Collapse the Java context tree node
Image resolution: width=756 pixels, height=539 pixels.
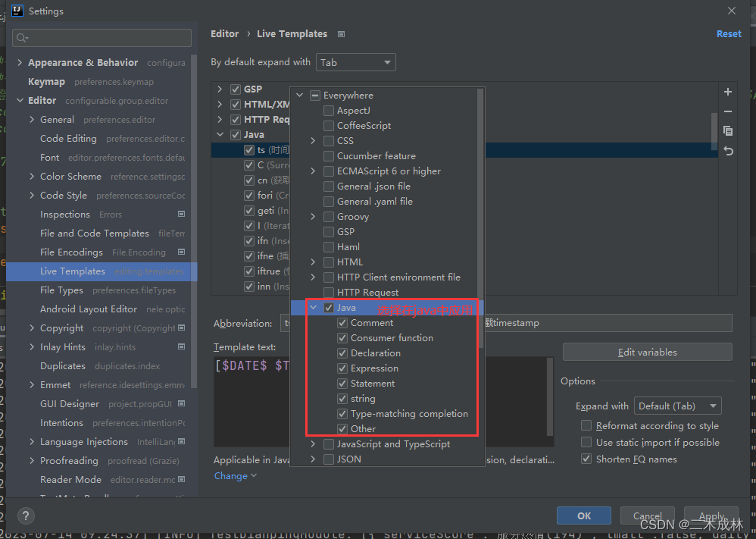coord(314,307)
